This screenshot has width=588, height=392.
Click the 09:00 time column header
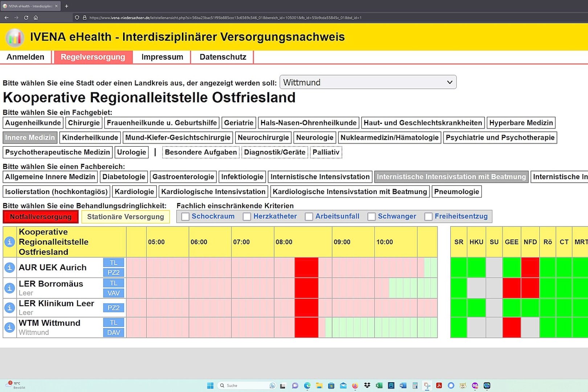[x=353, y=242]
